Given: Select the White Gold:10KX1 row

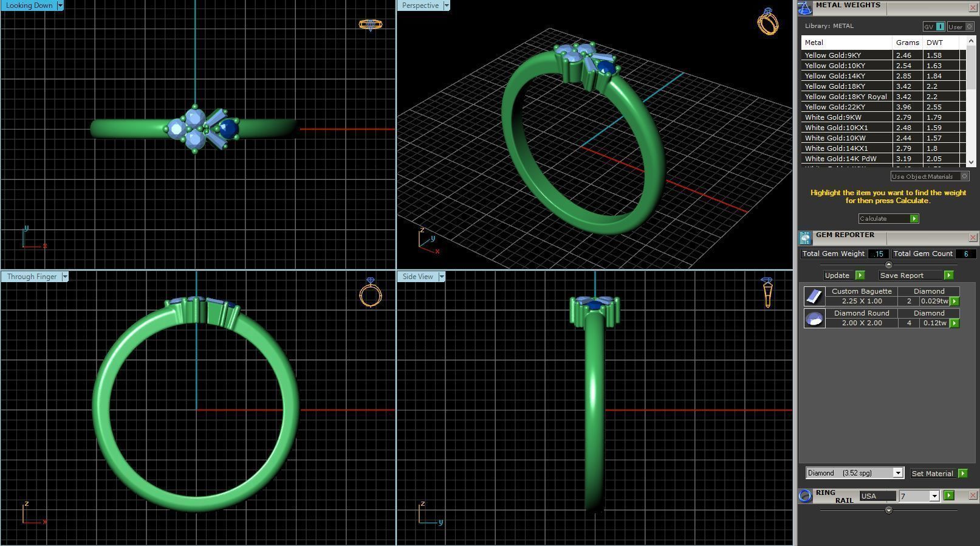Looking at the screenshot, I should 883,128.
